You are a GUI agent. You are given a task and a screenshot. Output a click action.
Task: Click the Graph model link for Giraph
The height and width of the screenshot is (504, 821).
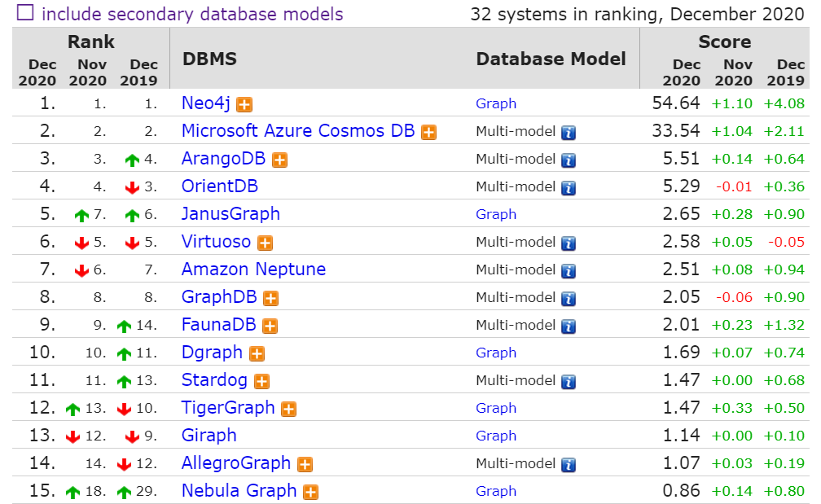click(x=496, y=436)
